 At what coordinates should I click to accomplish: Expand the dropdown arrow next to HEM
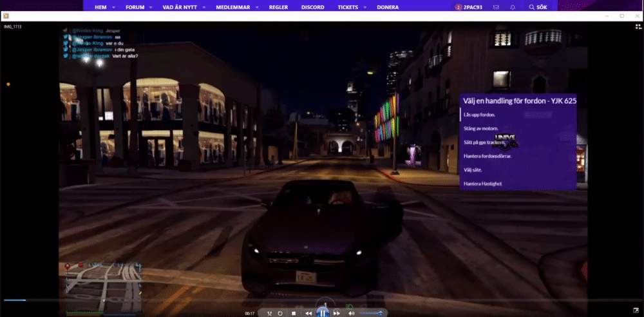pos(114,7)
